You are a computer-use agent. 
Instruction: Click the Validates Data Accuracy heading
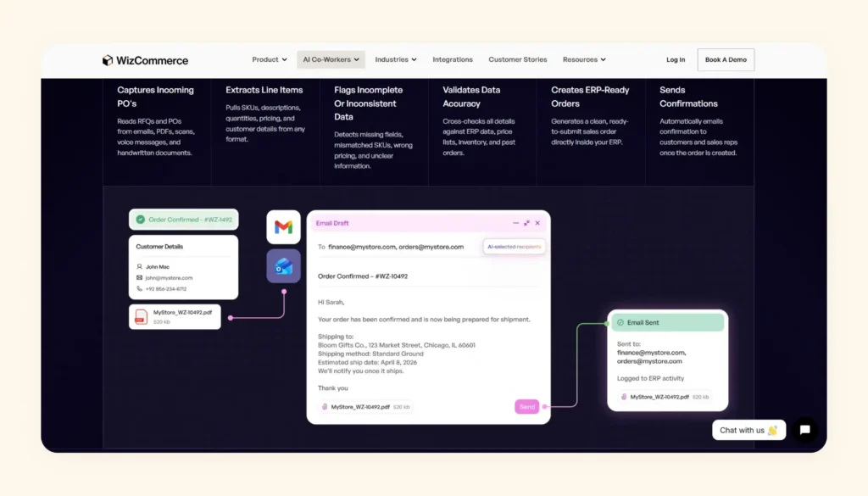(471, 97)
